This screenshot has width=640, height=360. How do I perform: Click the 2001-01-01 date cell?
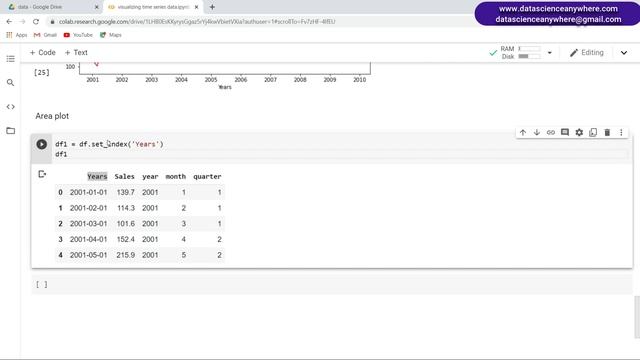click(x=89, y=192)
